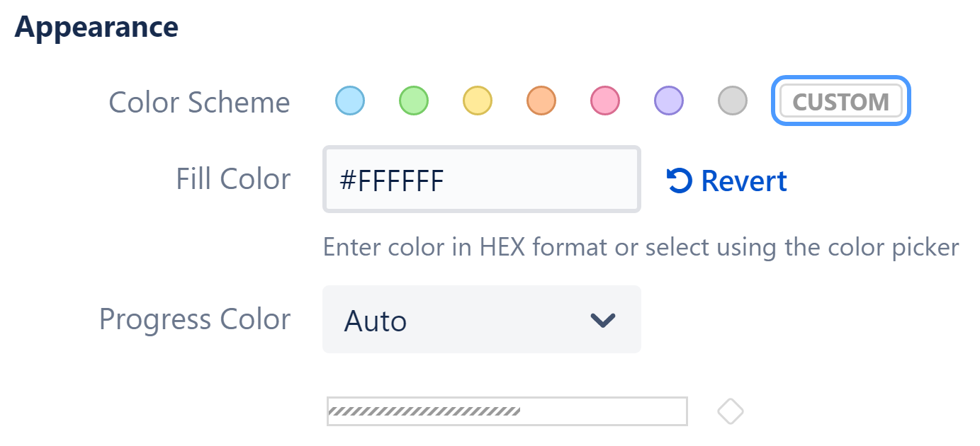Choose the purple color scheme swatch
The width and height of the screenshot is (980, 446).
(x=668, y=101)
